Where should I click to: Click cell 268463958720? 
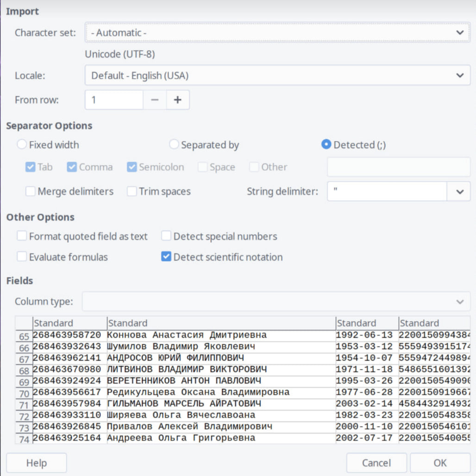coord(70,335)
